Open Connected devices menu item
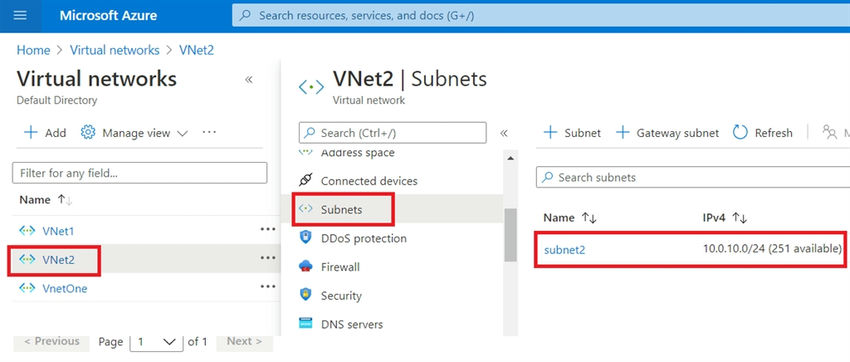The height and width of the screenshot is (362, 850). tap(369, 181)
